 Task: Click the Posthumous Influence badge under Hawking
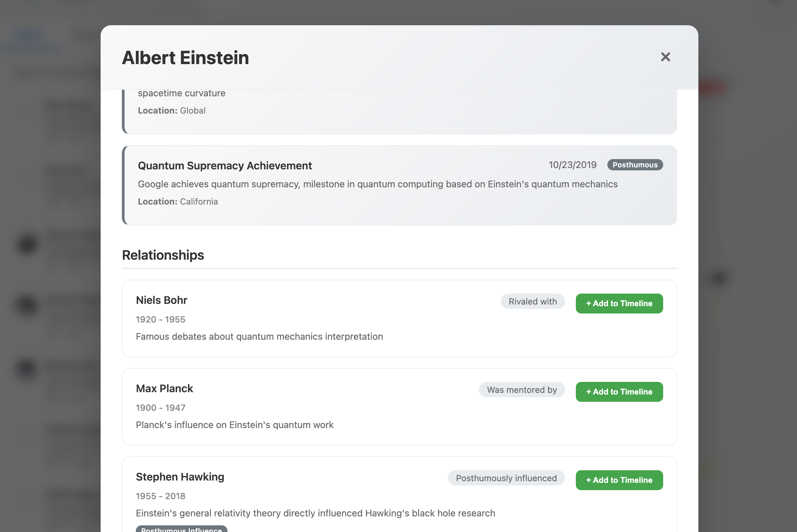181,529
